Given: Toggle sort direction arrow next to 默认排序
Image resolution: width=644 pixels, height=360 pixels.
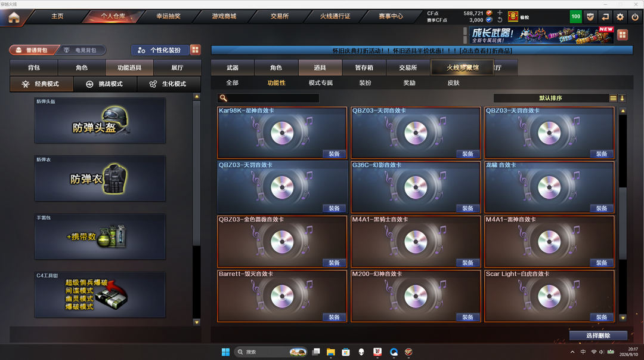Looking at the screenshot, I should 622,98.
